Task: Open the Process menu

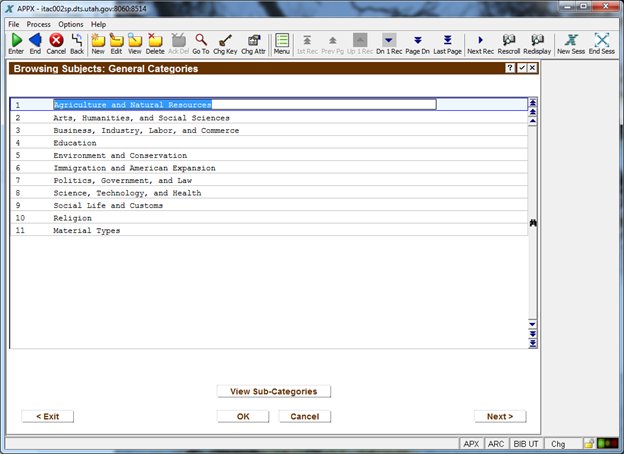Action: 38,23
